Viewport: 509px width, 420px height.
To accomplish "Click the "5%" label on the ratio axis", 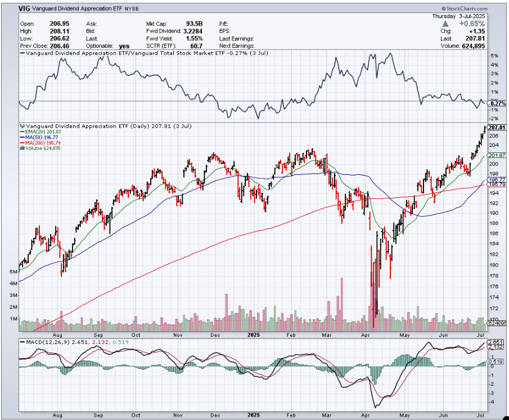I will point(494,56).
